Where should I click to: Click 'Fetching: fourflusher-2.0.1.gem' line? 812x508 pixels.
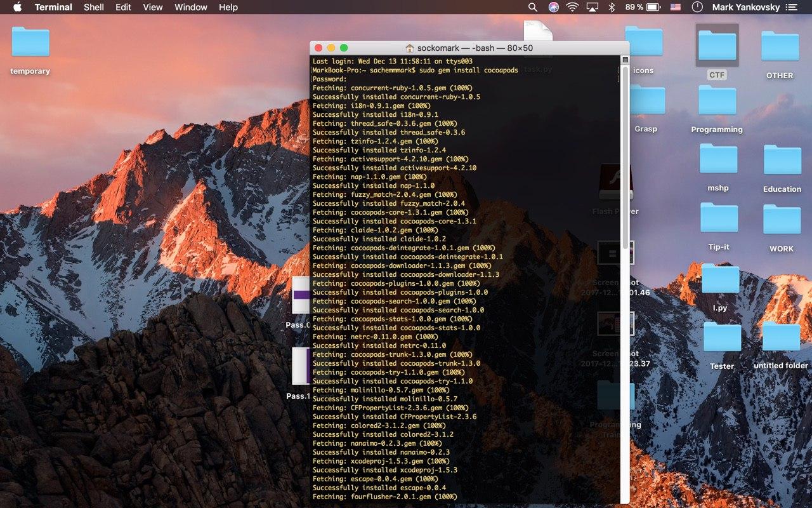[385, 497]
